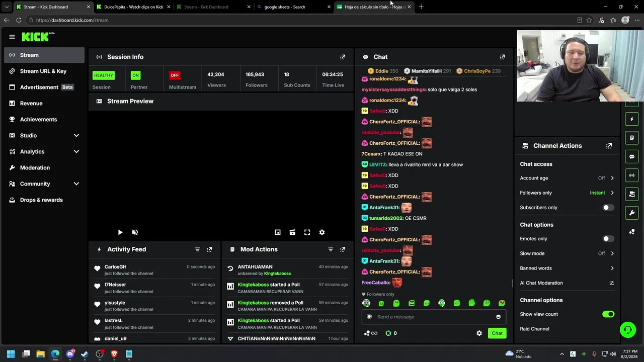Open Slow mode options
Viewport: 644px width, 362px height.
tap(567, 253)
